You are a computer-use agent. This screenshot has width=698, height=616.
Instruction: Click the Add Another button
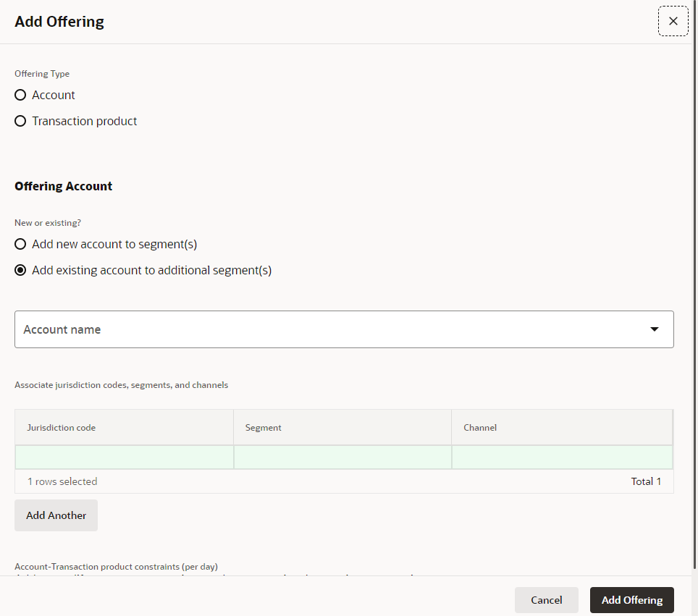56,515
